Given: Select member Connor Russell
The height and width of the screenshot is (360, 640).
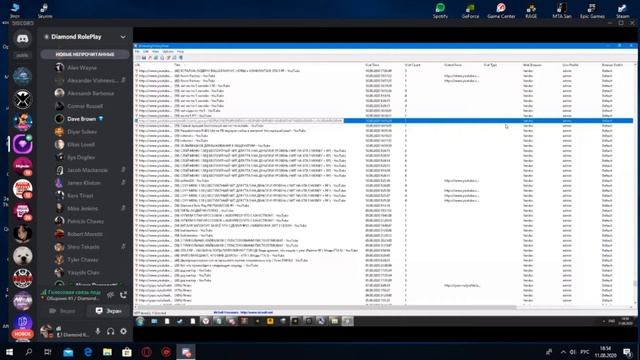Looking at the screenshot, I should (85, 106).
